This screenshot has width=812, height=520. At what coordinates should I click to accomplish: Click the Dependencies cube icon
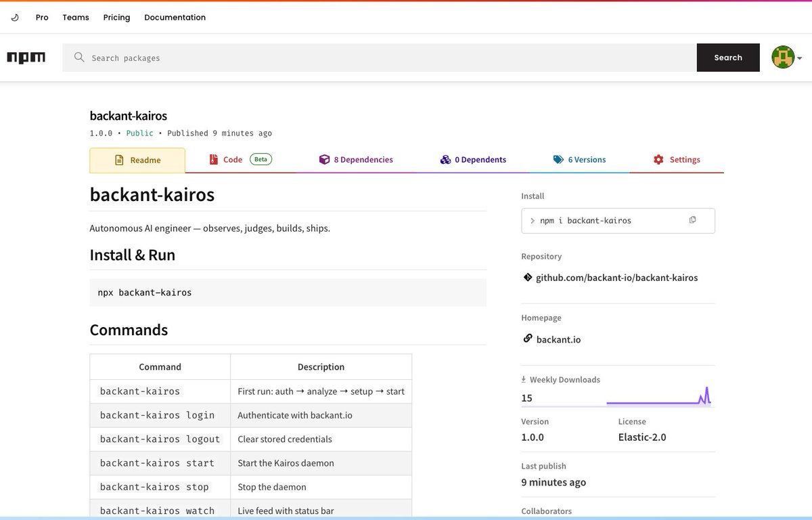click(324, 160)
